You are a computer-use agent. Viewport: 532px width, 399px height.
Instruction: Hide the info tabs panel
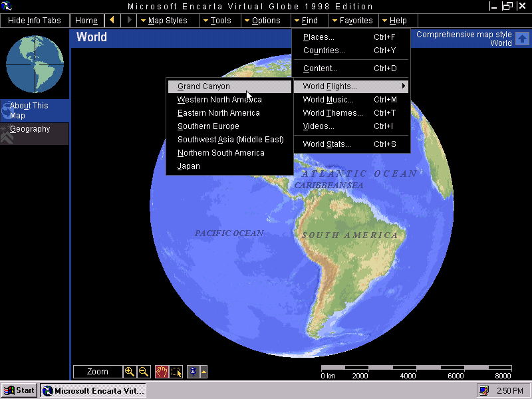coord(35,21)
